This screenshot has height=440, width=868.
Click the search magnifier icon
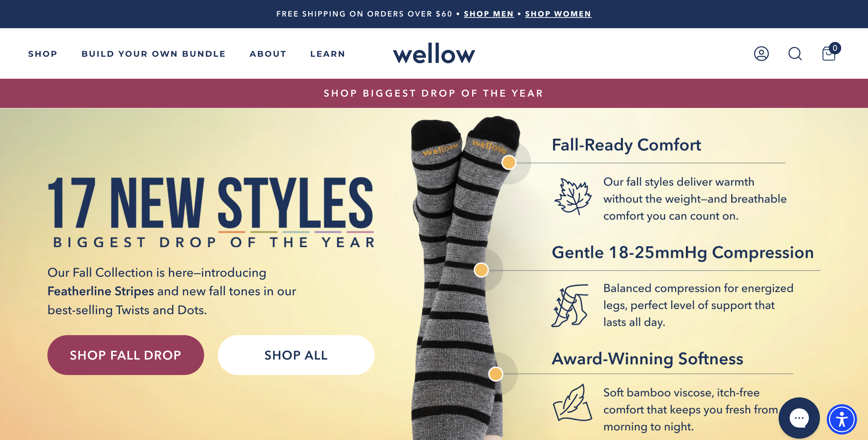click(795, 54)
